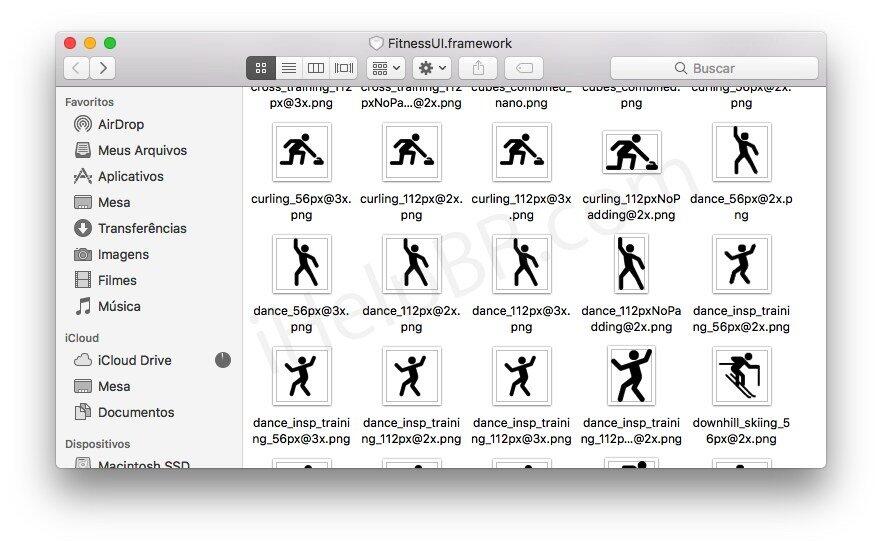Image resolution: width=882 pixels, height=548 pixels.
Task: Click the Edit Tags button
Action: pos(523,68)
